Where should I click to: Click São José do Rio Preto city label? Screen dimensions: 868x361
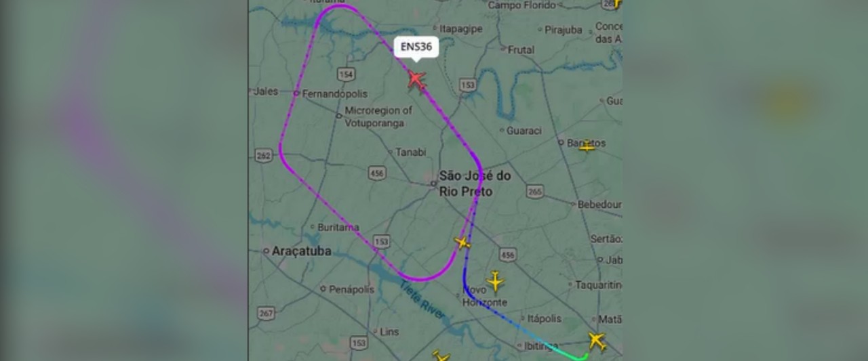click(475, 184)
